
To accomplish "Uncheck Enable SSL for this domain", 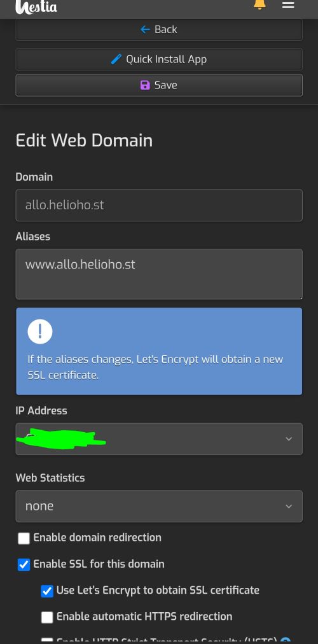I will pyautogui.click(x=24, y=564).
